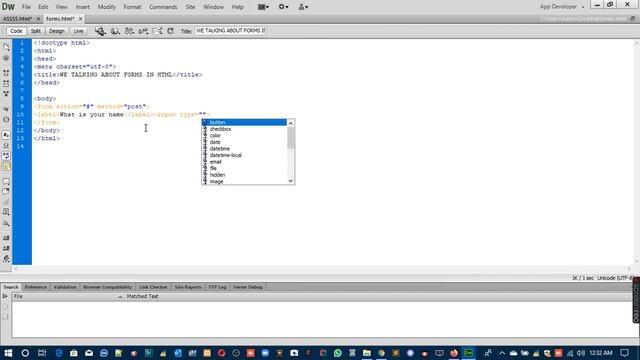Toggle Line Numbers in coding toolbar
Image resolution: width=640 pixels, height=360 pixels.
pos(6,135)
